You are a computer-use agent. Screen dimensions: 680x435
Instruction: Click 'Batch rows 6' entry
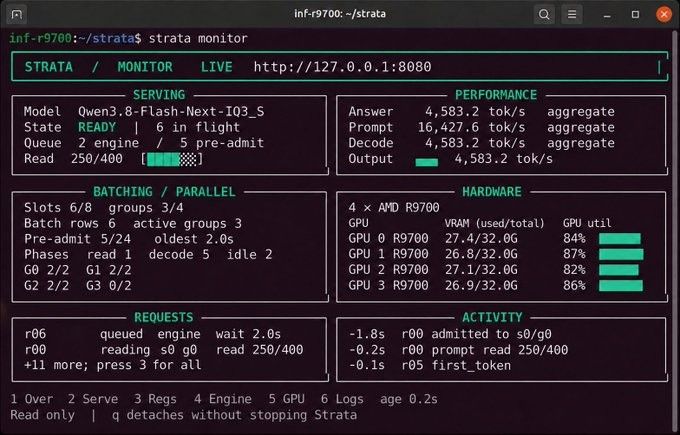(70, 223)
